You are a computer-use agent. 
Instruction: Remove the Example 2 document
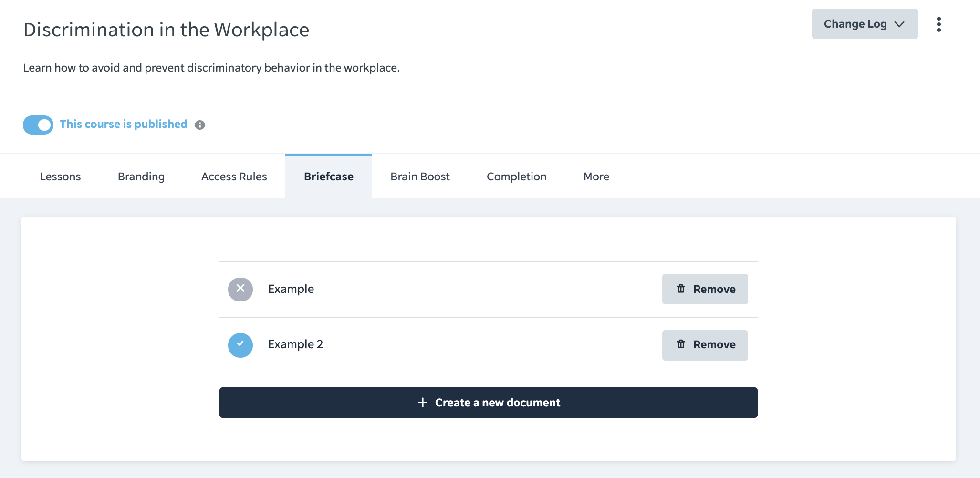point(705,345)
